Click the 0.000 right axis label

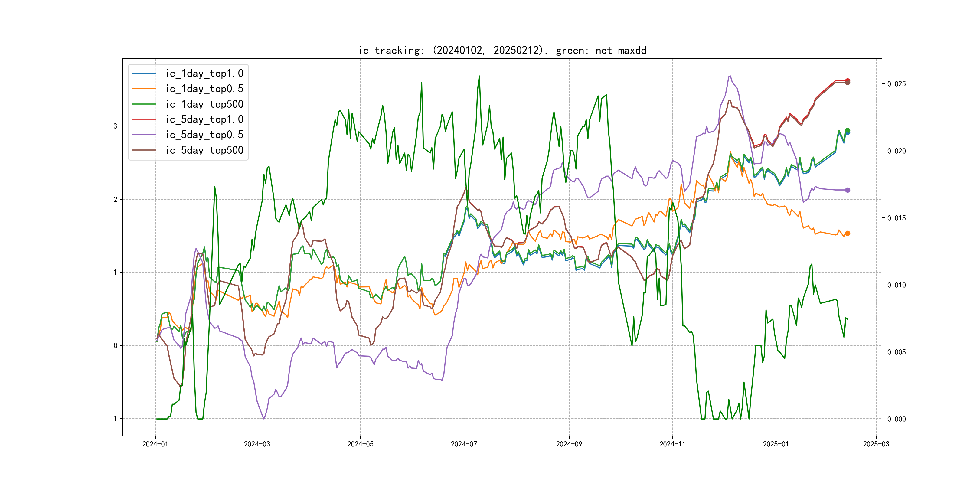[896, 419]
